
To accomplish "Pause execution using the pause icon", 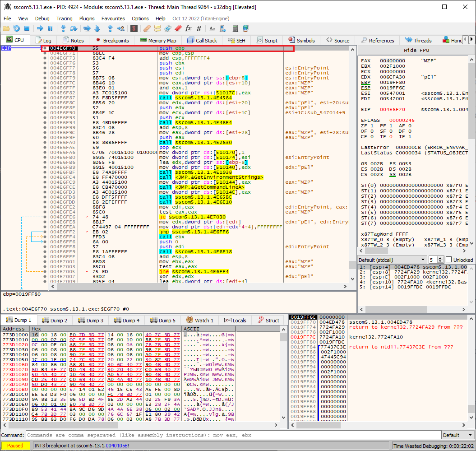I will pos(51,28).
